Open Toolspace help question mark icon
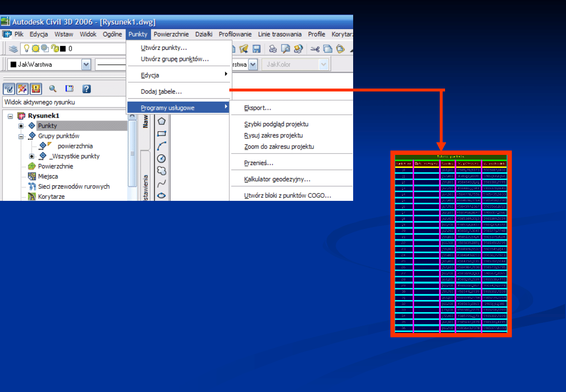 pos(86,89)
